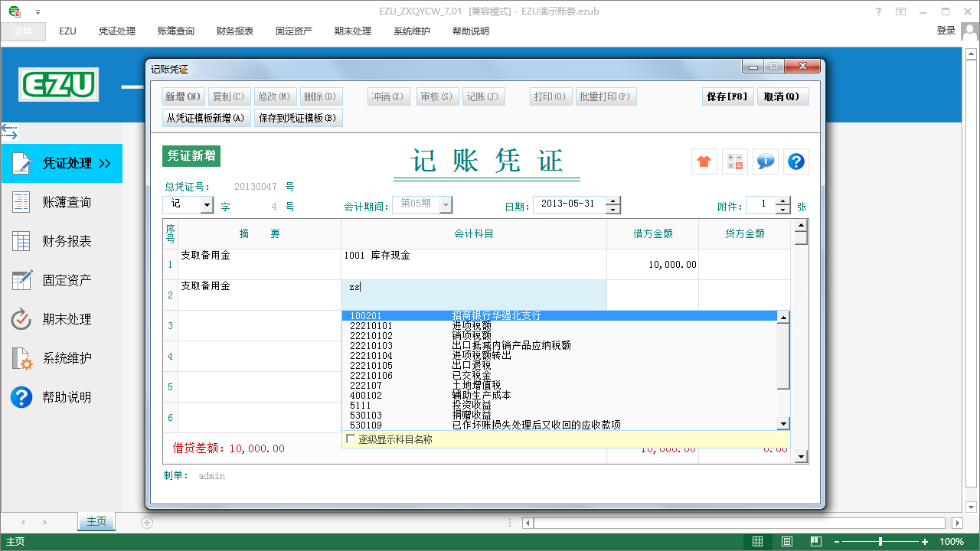Screen dimensions: 980x551
Task: Click the date field 2013-05-31
Action: 570,205
